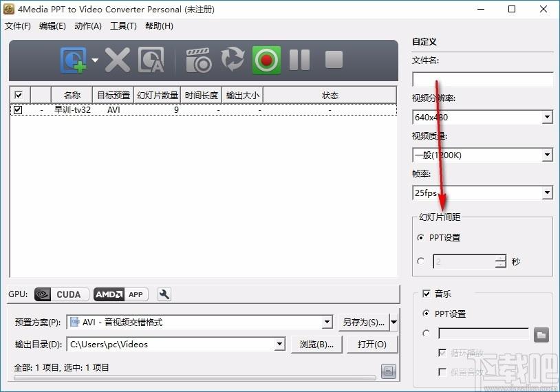Maximize the converter window
Image resolution: width=560 pixels, height=392 pixels.
512,9
